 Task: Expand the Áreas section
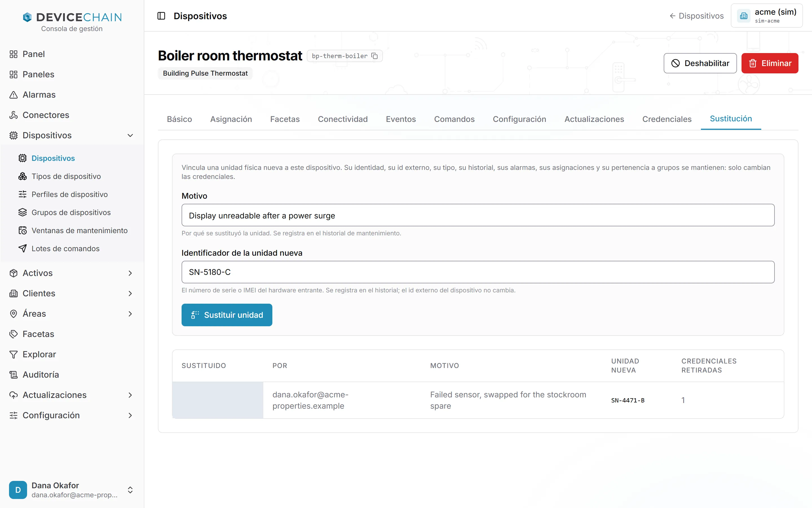130,314
